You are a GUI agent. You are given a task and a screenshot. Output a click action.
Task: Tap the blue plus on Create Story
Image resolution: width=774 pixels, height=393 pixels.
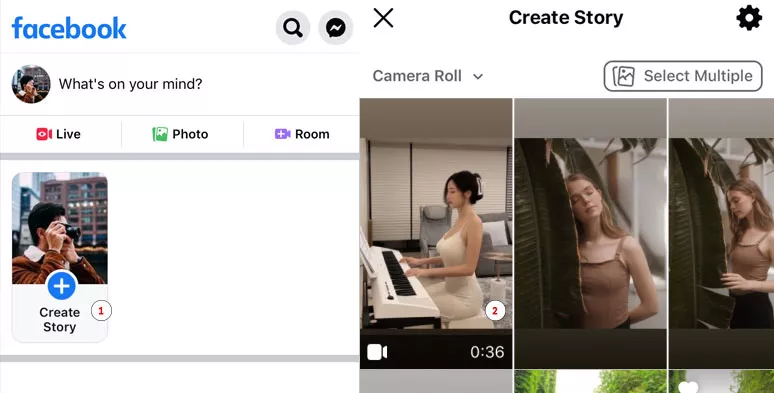click(x=62, y=286)
